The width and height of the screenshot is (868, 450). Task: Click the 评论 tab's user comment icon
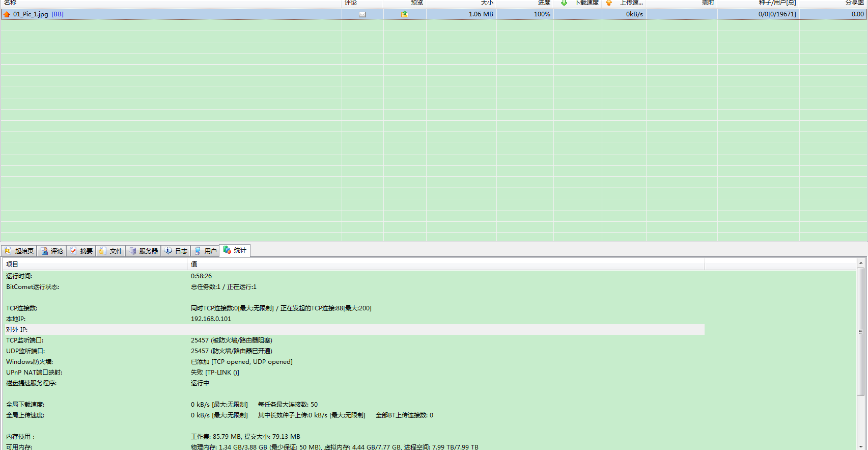[x=44, y=251]
